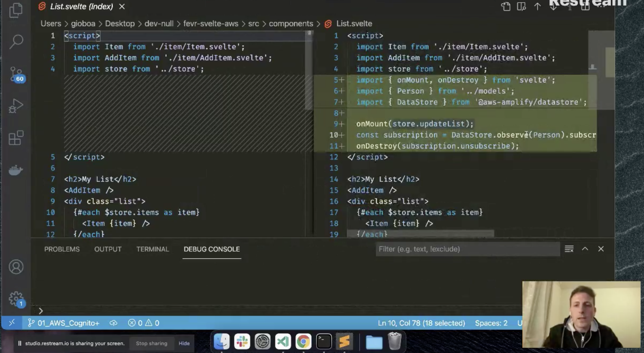Close the bottom panel with its X

coord(601,249)
